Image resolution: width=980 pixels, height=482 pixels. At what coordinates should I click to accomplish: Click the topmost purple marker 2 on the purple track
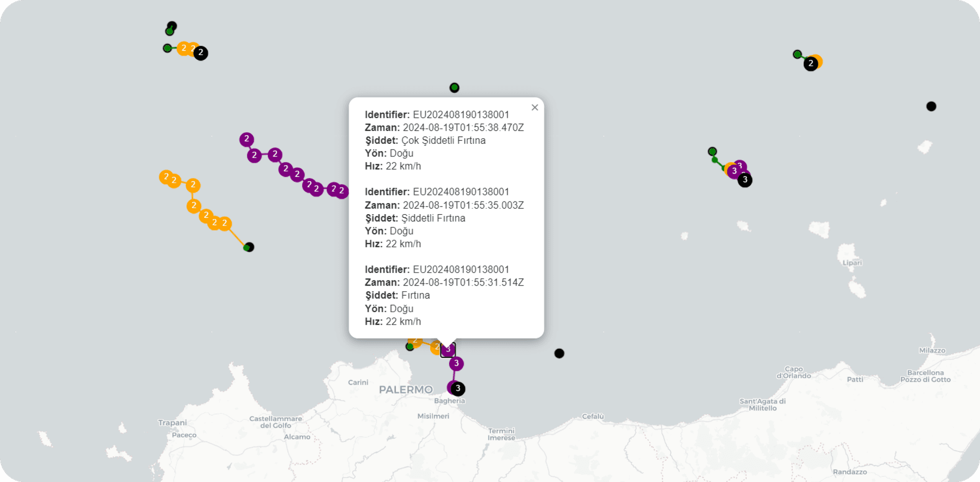pos(247,139)
